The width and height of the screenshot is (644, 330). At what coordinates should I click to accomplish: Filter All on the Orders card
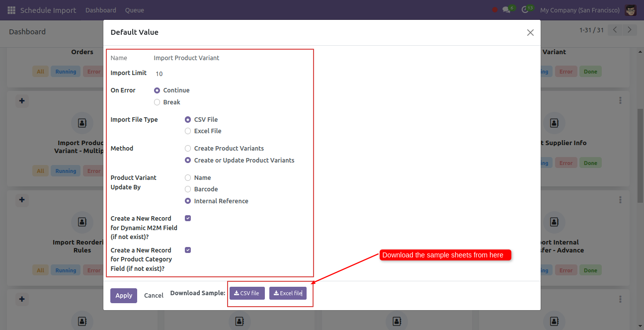click(40, 72)
